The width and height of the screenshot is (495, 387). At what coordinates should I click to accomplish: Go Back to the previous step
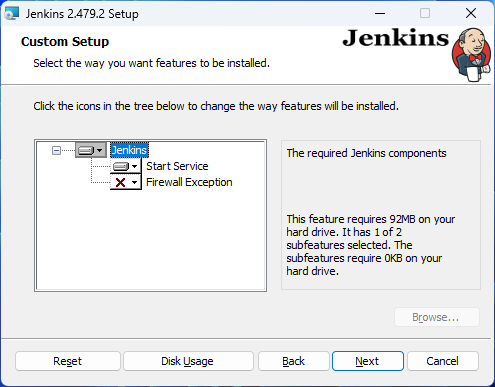(294, 361)
